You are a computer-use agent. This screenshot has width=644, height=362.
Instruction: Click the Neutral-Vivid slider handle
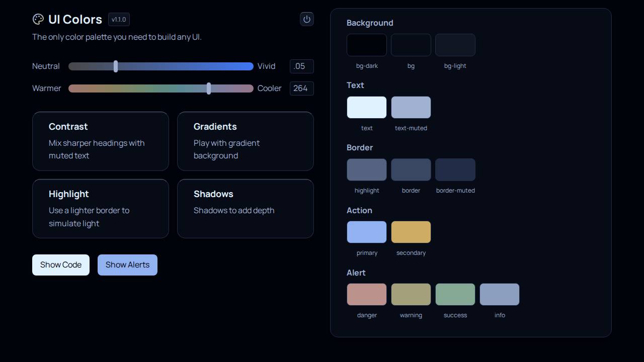(116, 66)
